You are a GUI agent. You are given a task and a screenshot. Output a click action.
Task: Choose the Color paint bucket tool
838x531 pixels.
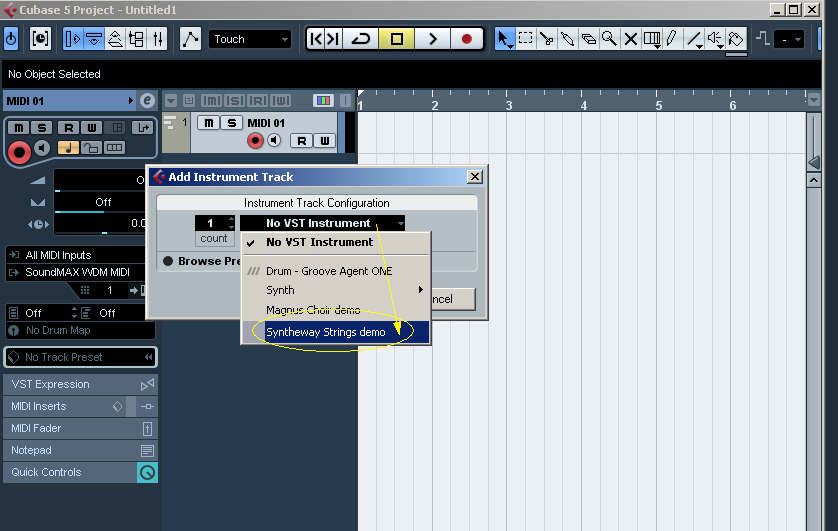click(736, 39)
